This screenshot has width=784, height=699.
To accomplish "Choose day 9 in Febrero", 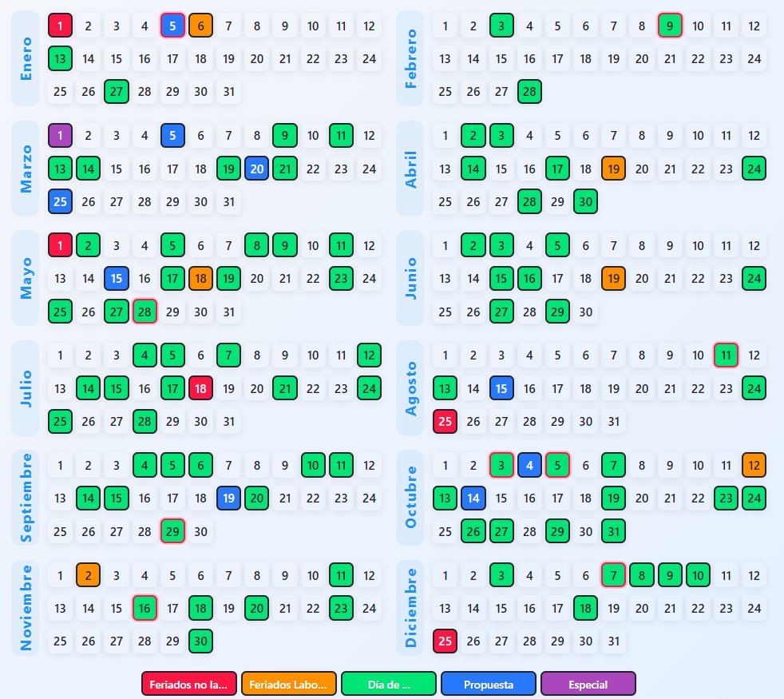I will pos(670,26).
